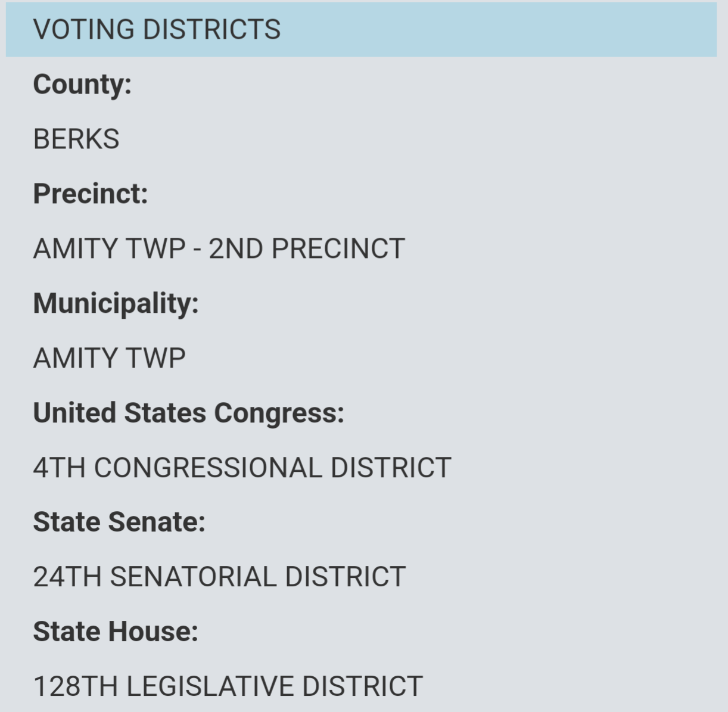
Task: Click the Municipality label
Action: tap(116, 303)
